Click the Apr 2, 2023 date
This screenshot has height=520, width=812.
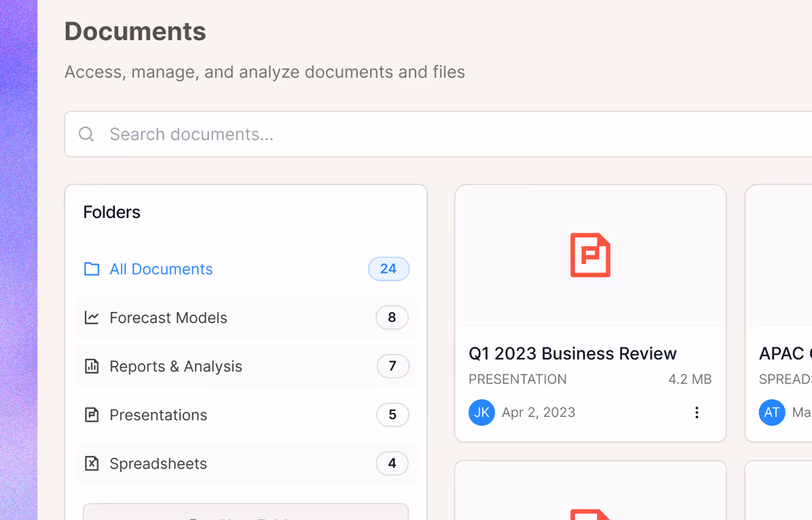[539, 412]
